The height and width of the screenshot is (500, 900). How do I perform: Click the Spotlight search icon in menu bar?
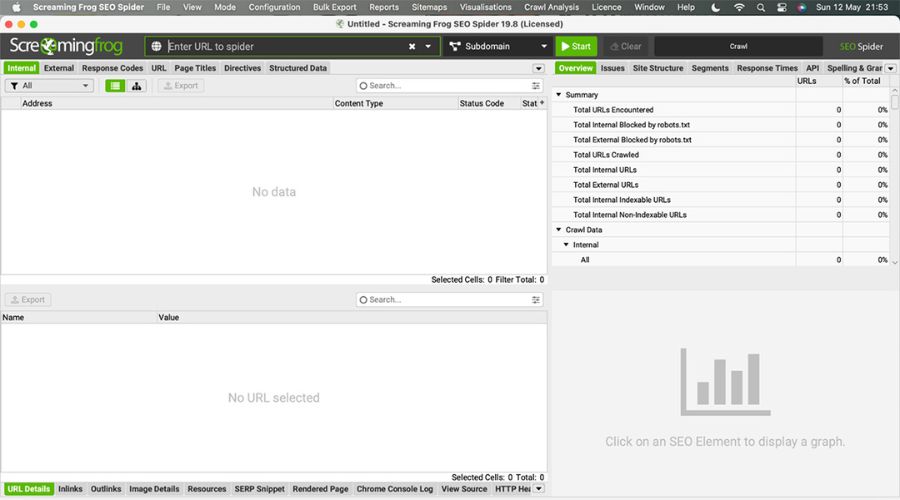click(x=761, y=7)
